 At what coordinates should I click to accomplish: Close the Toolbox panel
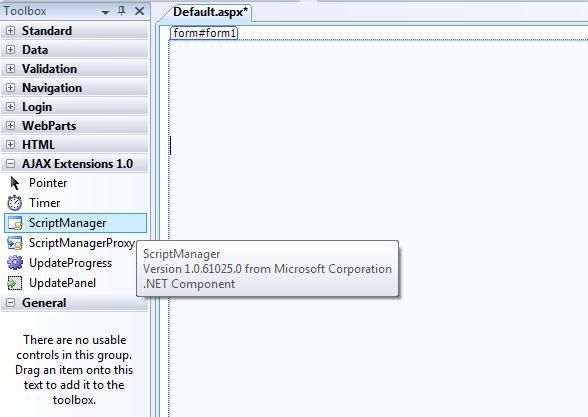pyautogui.click(x=140, y=11)
